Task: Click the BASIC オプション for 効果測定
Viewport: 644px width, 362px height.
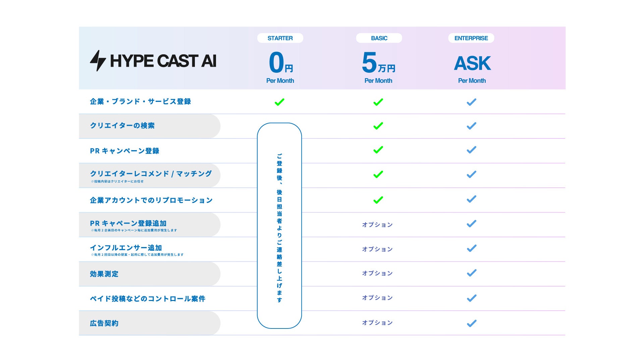Action: click(x=377, y=274)
